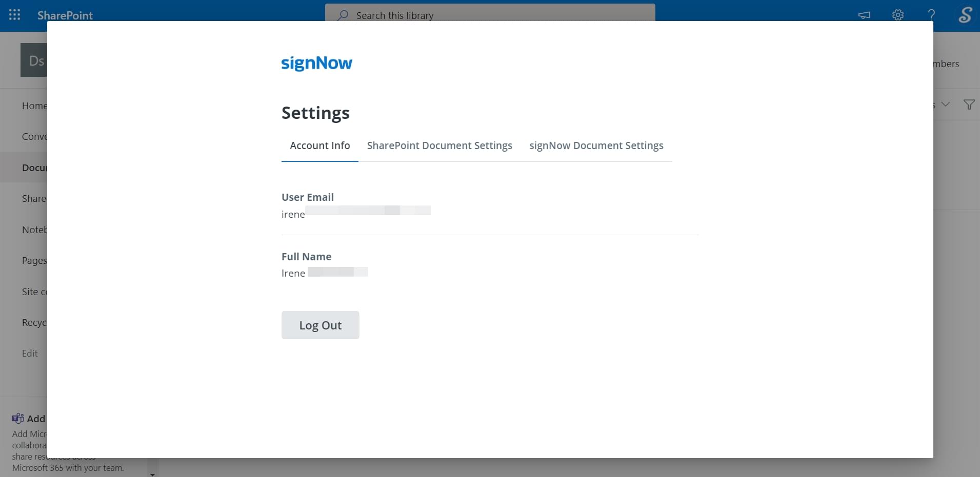Click the Log Out button
The image size is (980, 477).
(x=321, y=325)
